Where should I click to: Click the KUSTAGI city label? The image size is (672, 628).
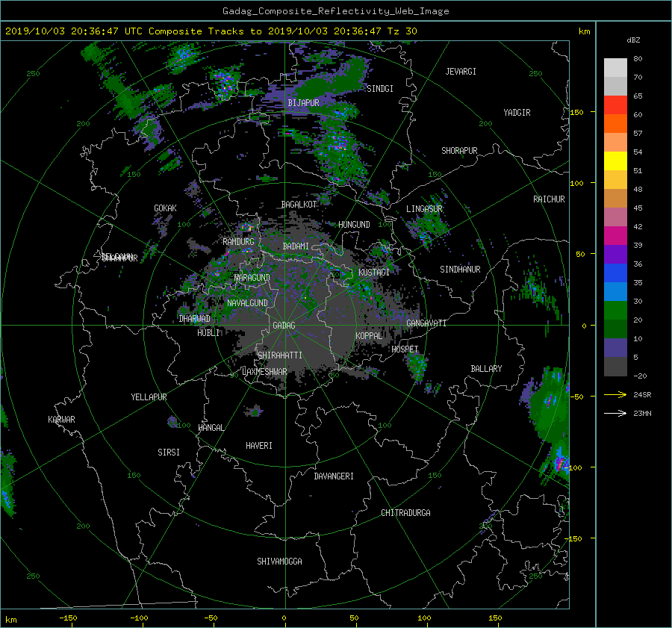374,273
